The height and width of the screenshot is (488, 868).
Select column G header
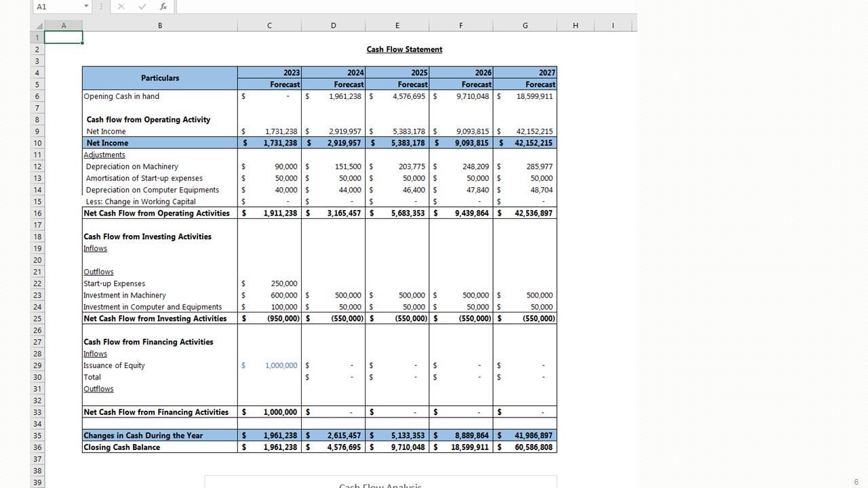[x=525, y=26]
